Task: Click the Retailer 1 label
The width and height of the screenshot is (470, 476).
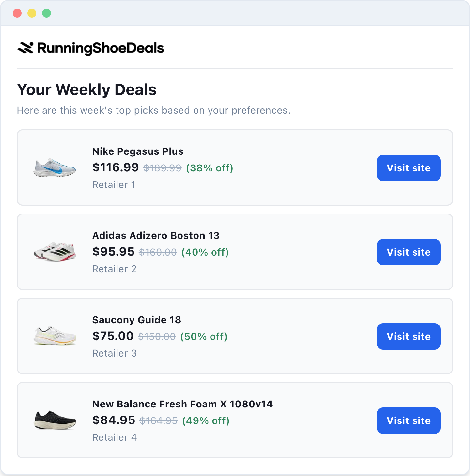Action: pyautogui.click(x=114, y=185)
